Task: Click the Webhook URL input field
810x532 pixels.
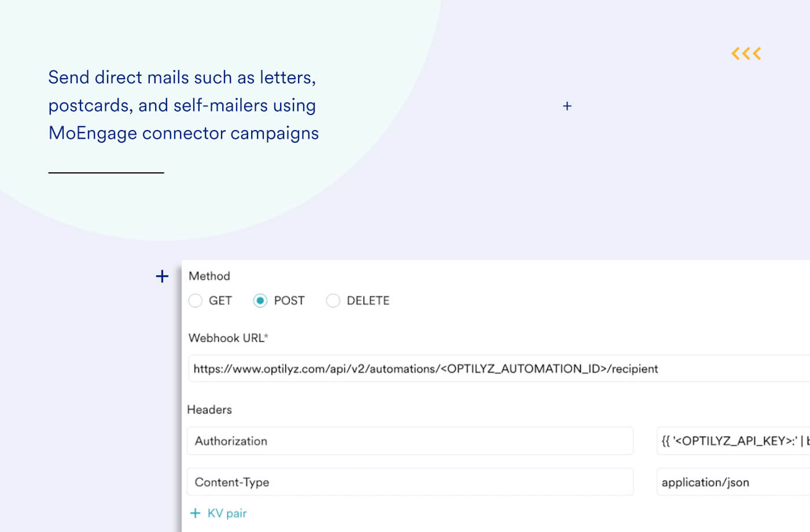Action: pyautogui.click(x=499, y=369)
